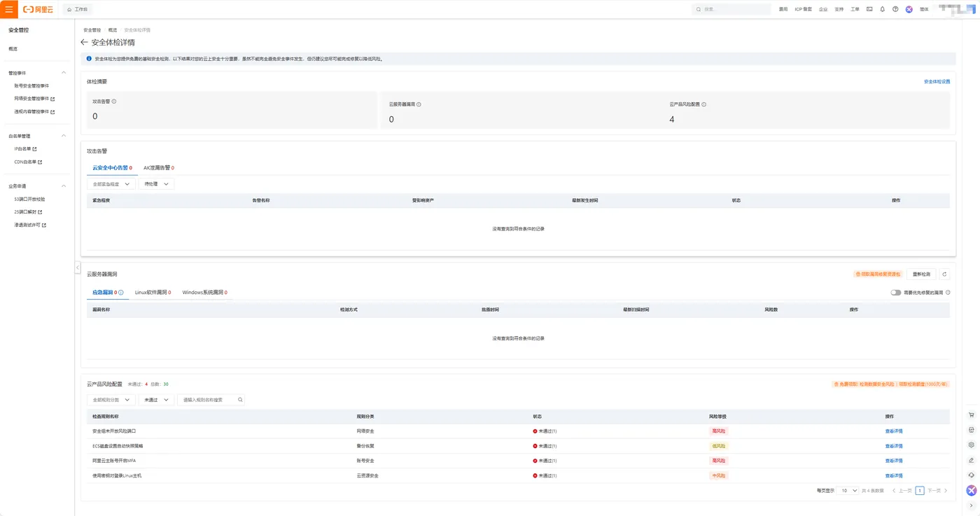Open 概览 in the sidebar
The height and width of the screenshot is (516, 980).
coord(13,49)
